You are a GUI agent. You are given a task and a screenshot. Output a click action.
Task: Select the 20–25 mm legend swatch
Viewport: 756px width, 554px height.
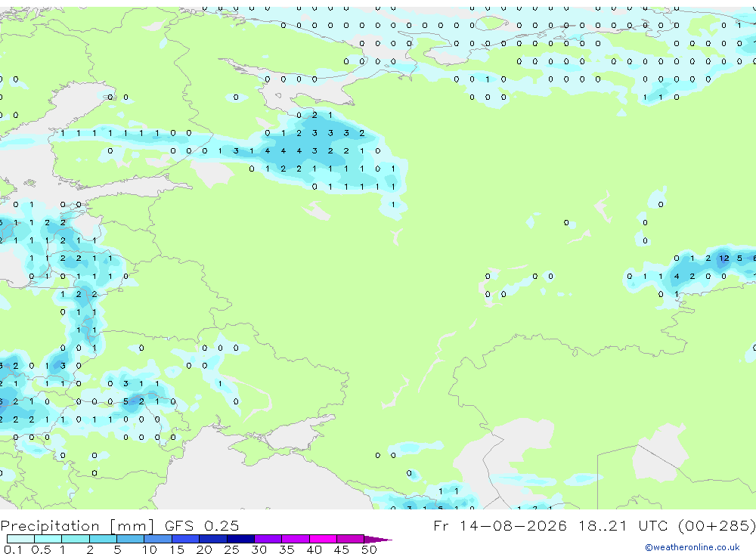pyautogui.click(x=212, y=539)
